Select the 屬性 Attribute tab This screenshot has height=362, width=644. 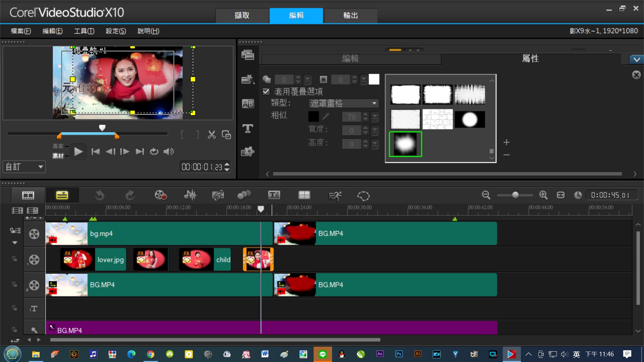point(531,59)
